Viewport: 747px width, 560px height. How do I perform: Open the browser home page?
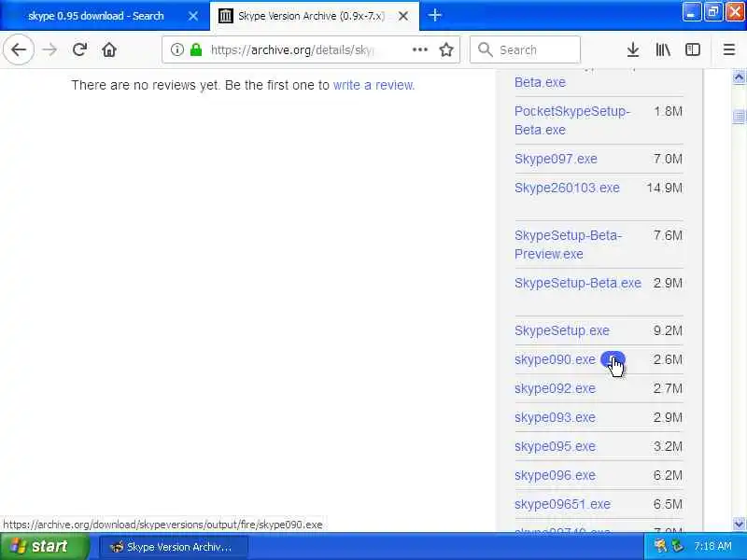tap(109, 49)
